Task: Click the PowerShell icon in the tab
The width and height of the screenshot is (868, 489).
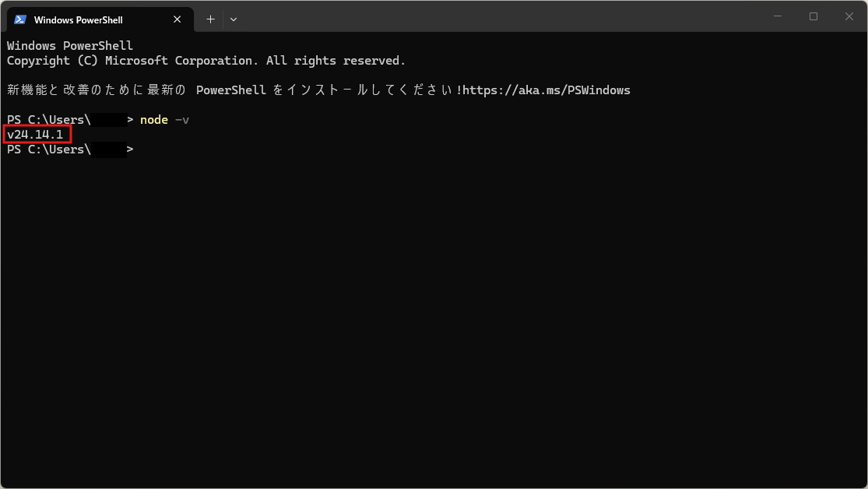Action: [x=20, y=19]
